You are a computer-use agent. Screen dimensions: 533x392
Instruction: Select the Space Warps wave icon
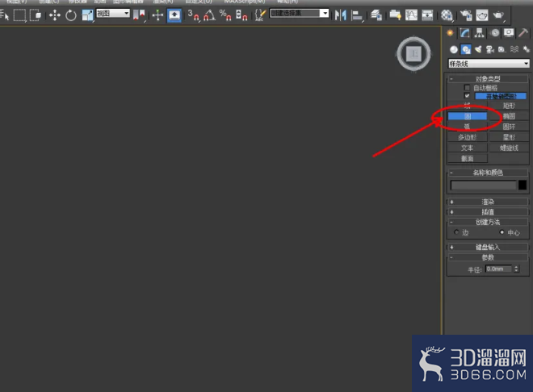point(514,49)
